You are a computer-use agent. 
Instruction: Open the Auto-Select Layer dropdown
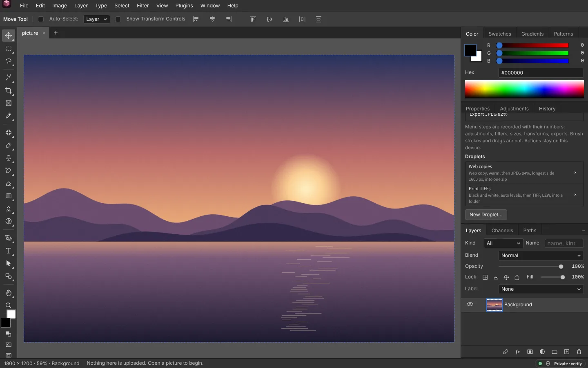[x=97, y=19]
